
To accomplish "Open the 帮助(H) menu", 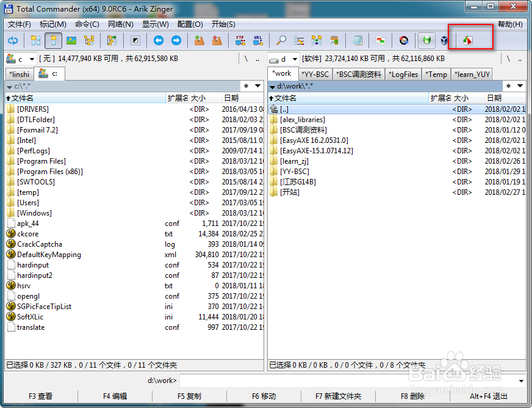I will coord(510,24).
